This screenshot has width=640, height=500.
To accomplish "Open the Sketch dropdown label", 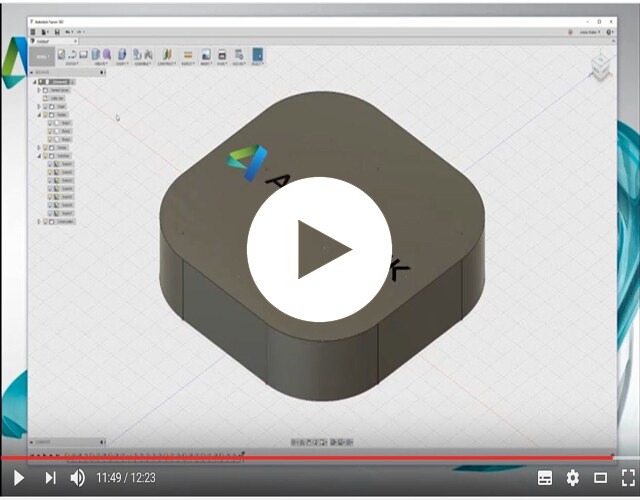I will (73, 64).
